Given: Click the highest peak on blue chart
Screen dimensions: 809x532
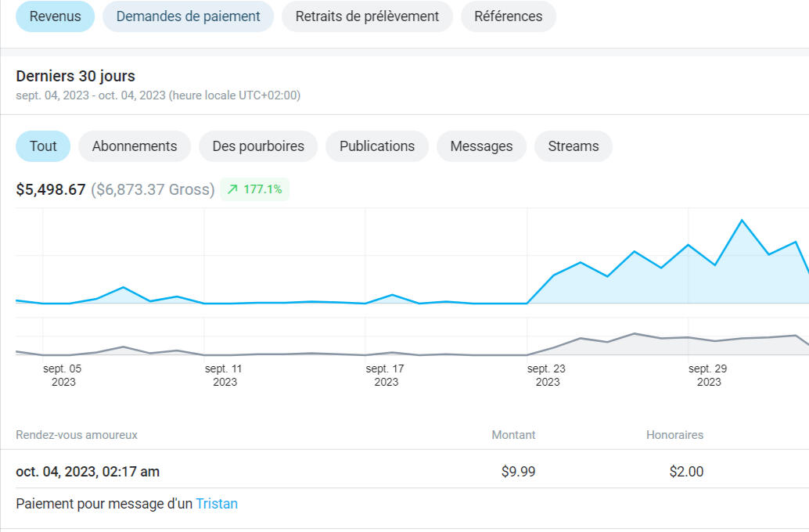Looking at the screenshot, I should pyautogui.click(x=741, y=221).
